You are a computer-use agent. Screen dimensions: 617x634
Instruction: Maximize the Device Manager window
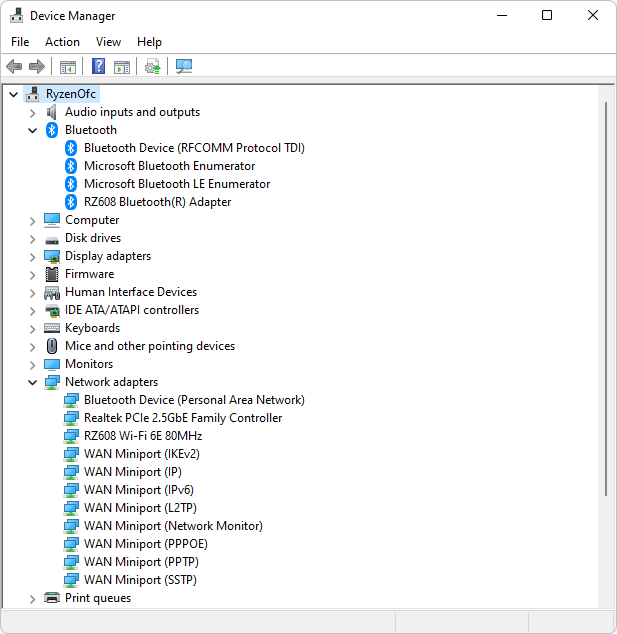(x=547, y=15)
